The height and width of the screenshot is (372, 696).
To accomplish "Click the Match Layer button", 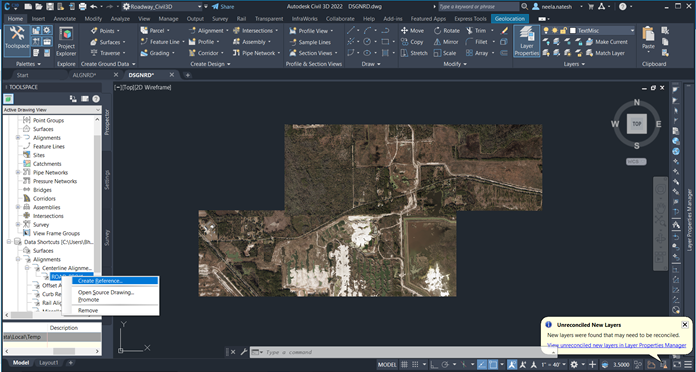I will [x=605, y=53].
